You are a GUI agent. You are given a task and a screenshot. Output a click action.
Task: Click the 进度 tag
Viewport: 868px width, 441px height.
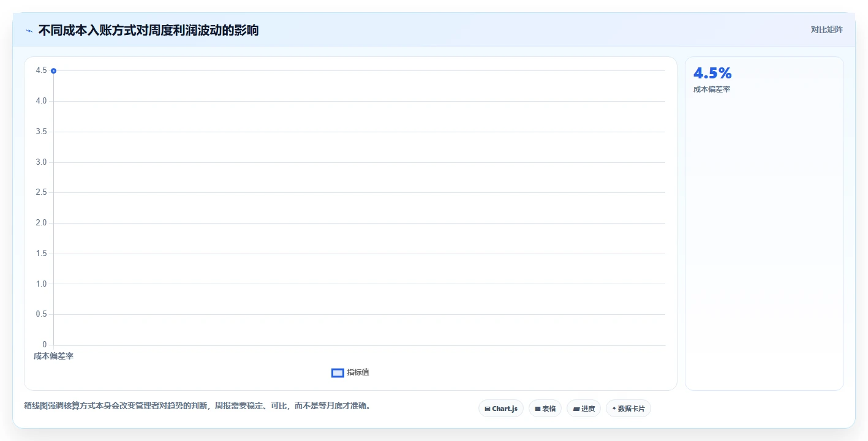(584, 409)
